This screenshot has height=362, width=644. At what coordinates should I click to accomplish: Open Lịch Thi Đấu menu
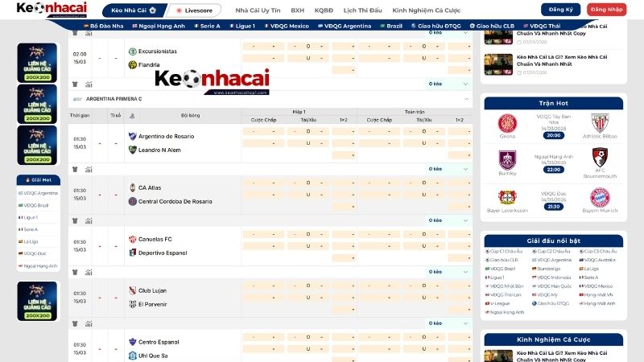tap(363, 10)
